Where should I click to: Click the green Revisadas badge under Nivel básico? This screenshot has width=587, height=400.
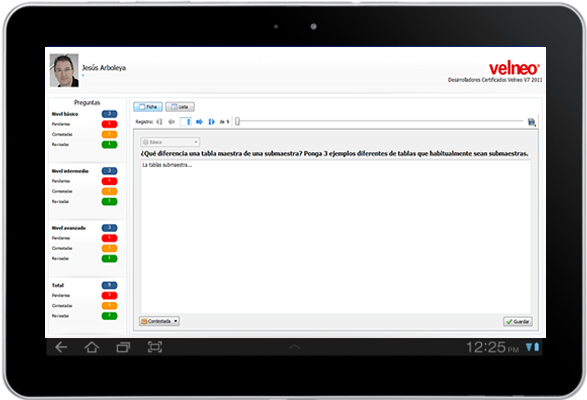point(109,144)
